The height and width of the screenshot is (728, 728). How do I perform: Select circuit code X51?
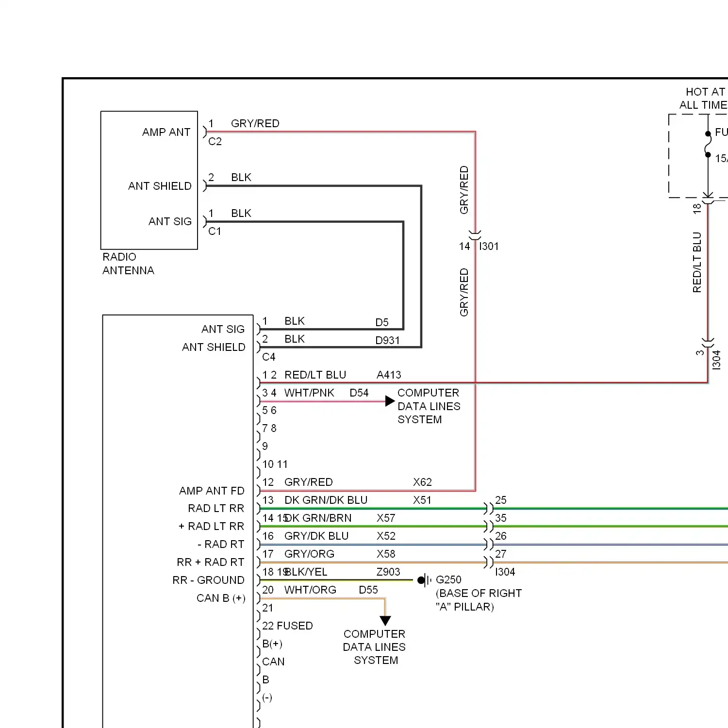pyautogui.click(x=422, y=500)
